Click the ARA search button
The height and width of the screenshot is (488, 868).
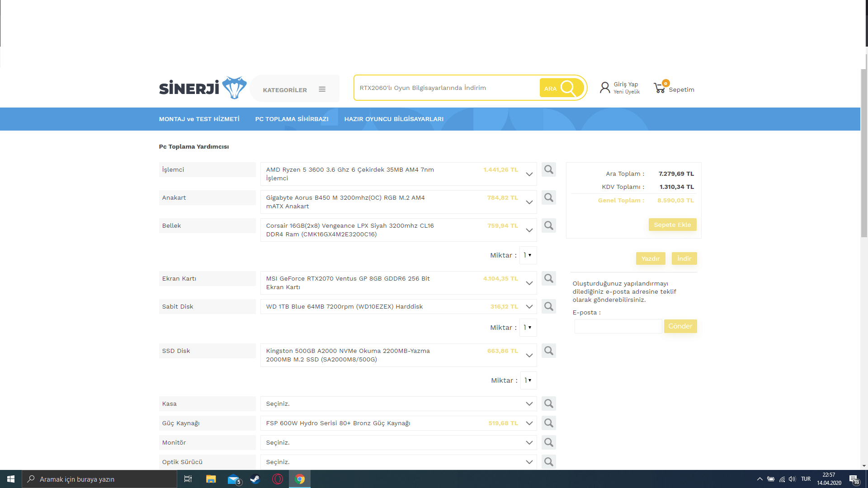tap(561, 88)
